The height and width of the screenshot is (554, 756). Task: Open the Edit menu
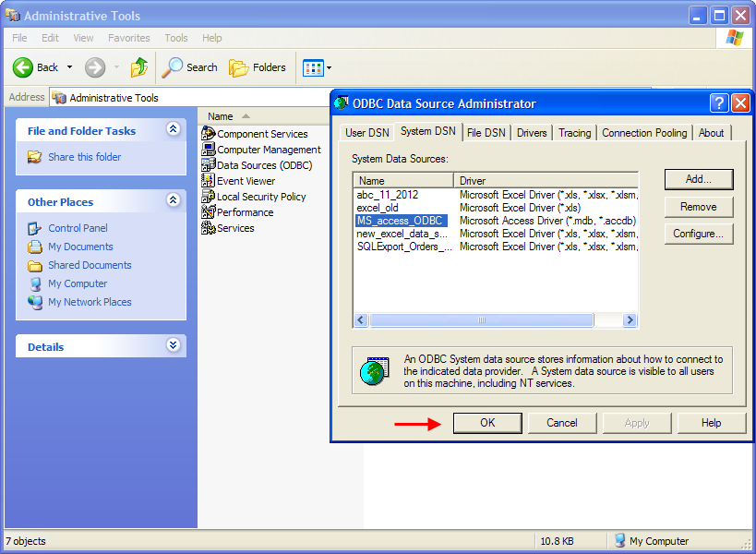50,38
